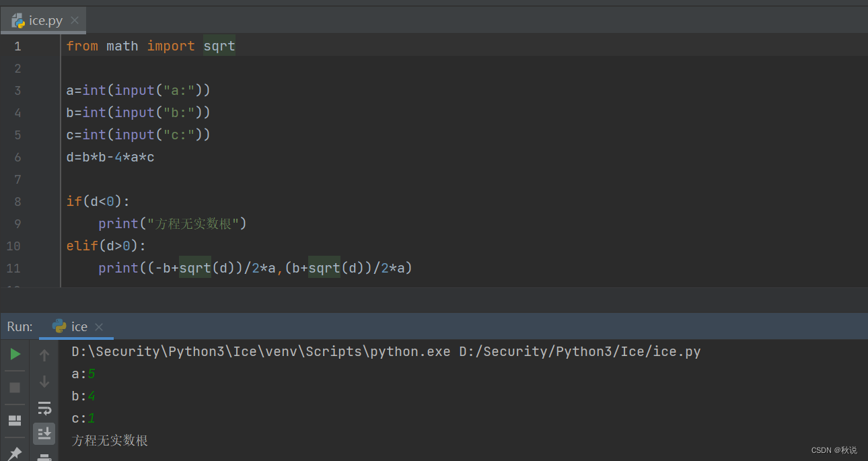Close the ice run configuration tab
This screenshot has width=868, height=461.
[x=99, y=327]
